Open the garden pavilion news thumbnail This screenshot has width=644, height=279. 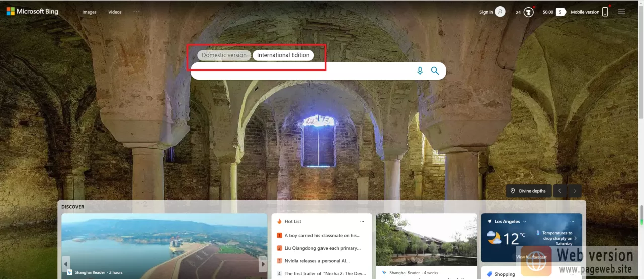pos(427,240)
